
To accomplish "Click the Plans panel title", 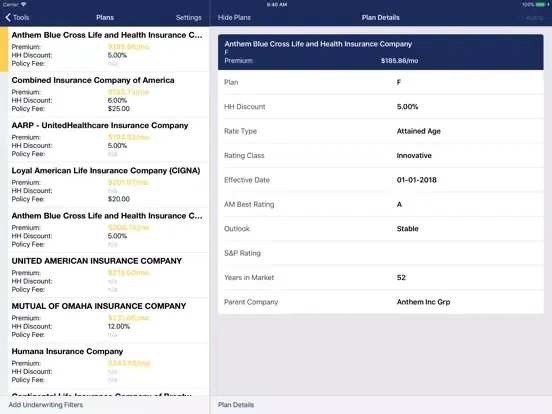I will (x=105, y=17).
